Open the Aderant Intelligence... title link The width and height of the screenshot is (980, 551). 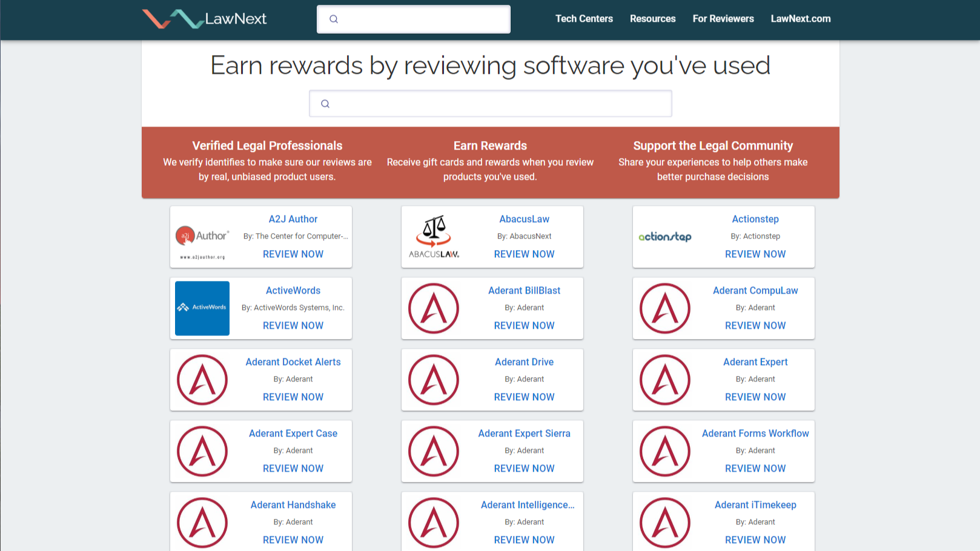[528, 505]
